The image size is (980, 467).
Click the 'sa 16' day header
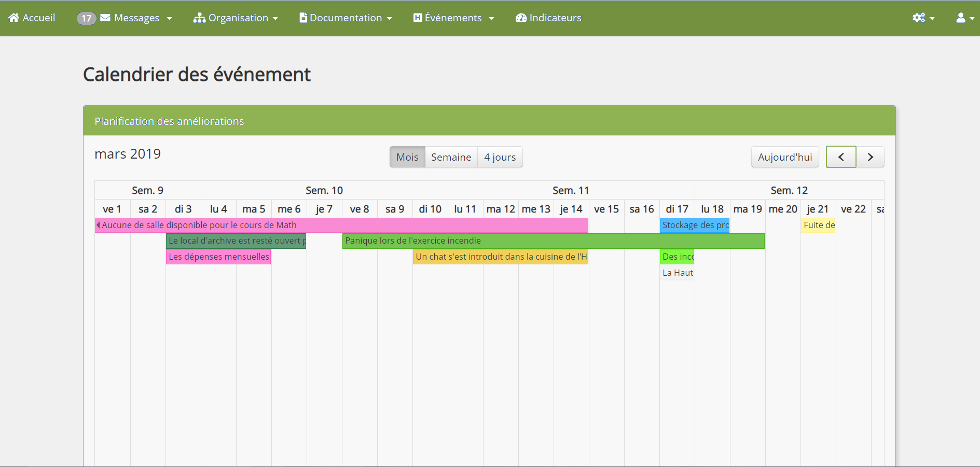tap(642, 209)
